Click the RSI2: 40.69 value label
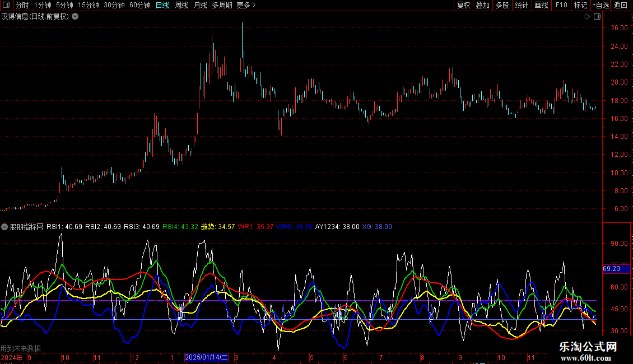Image resolution: width=633 pixels, height=364 pixels. pyautogui.click(x=103, y=227)
